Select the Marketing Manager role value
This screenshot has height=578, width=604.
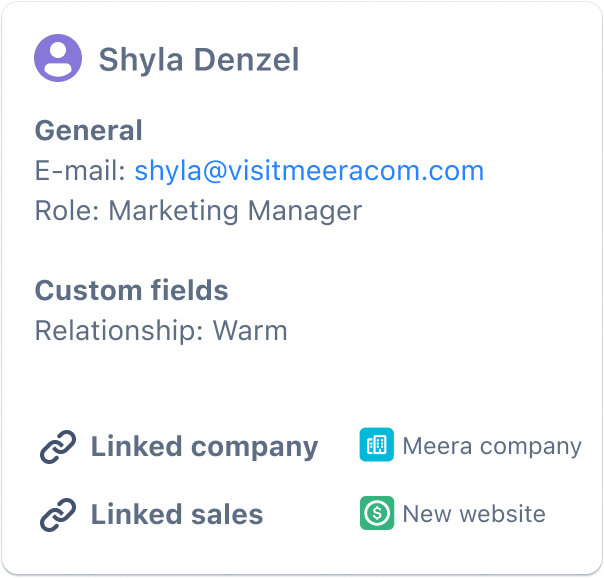pyautogui.click(x=235, y=211)
